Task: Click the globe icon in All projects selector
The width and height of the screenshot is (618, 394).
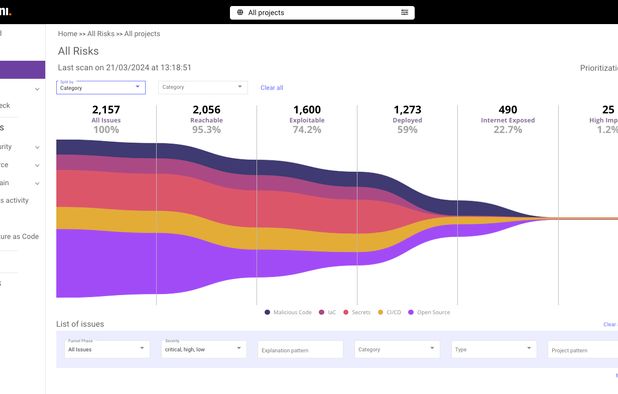Action: click(x=240, y=13)
